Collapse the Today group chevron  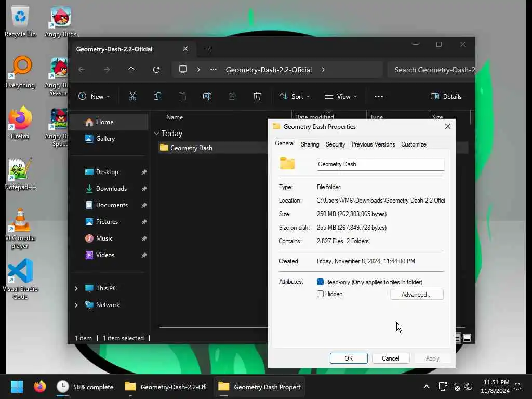point(156,134)
